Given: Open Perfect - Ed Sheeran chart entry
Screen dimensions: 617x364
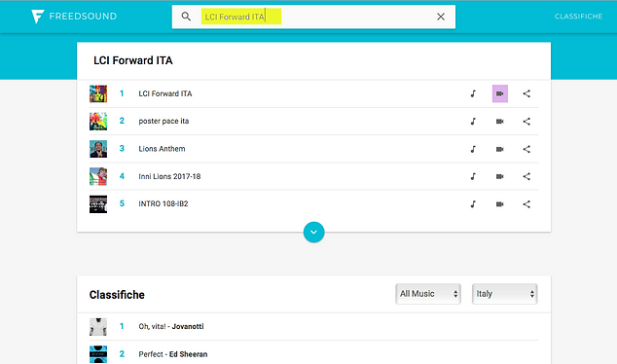Looking at the screenshot, I should pos(173,354).
